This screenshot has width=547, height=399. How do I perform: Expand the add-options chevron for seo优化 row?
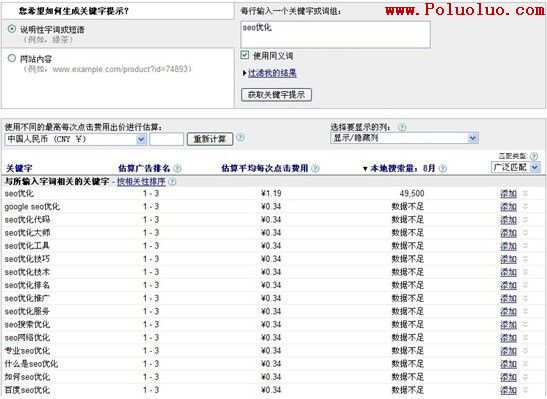click(525, 193)
